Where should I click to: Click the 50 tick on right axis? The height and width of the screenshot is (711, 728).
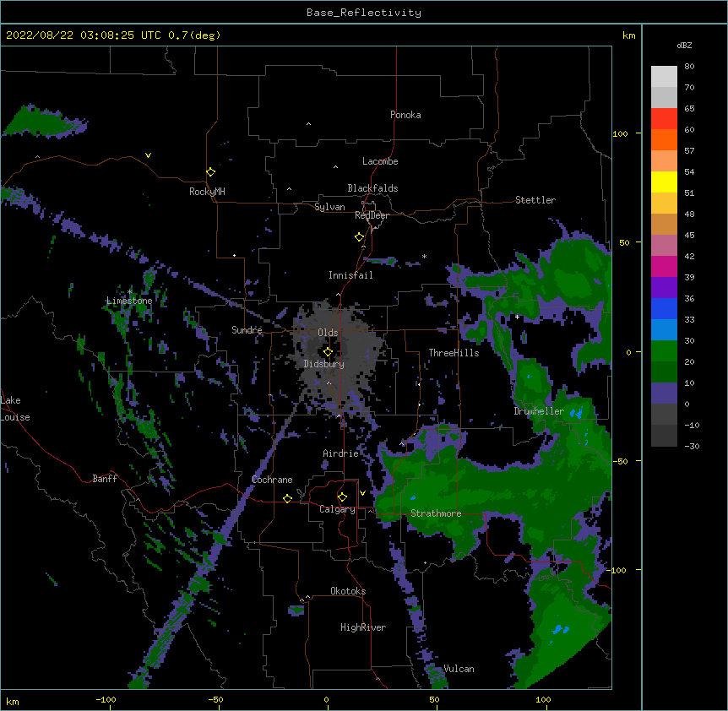point(623,242)
